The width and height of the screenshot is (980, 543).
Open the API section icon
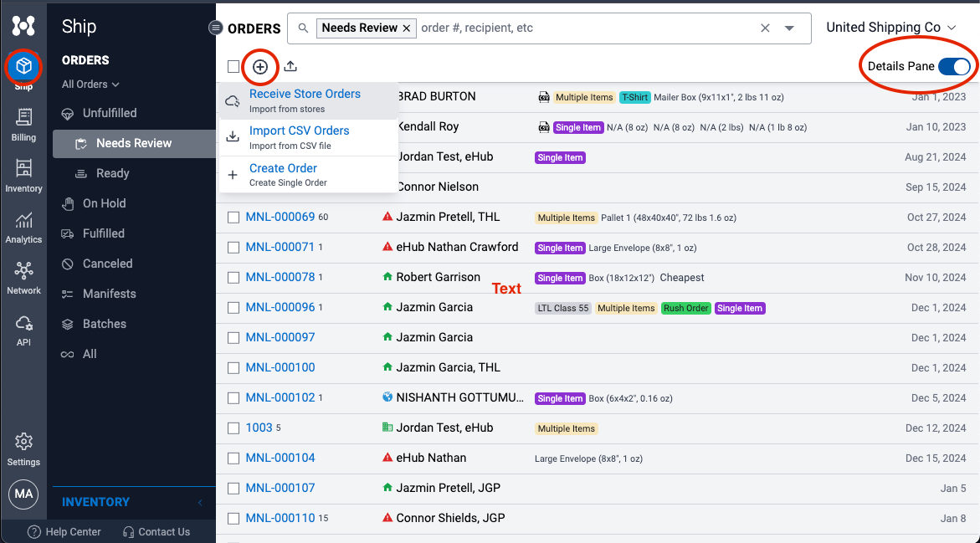[x=23, y=328]
